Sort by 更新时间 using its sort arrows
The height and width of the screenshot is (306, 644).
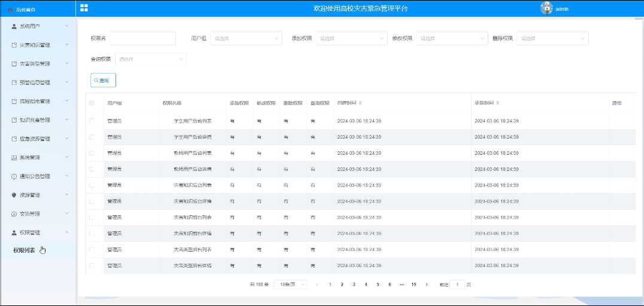pos(497,103)
